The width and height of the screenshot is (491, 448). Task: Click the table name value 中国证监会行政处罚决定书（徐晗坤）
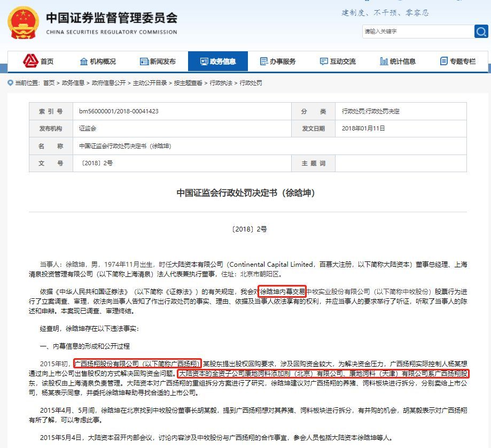[125, 146]
